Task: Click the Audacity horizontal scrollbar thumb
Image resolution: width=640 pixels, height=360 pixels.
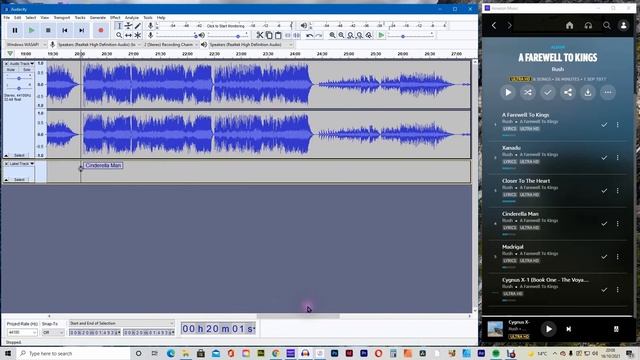Action: (x=298, y=316)
